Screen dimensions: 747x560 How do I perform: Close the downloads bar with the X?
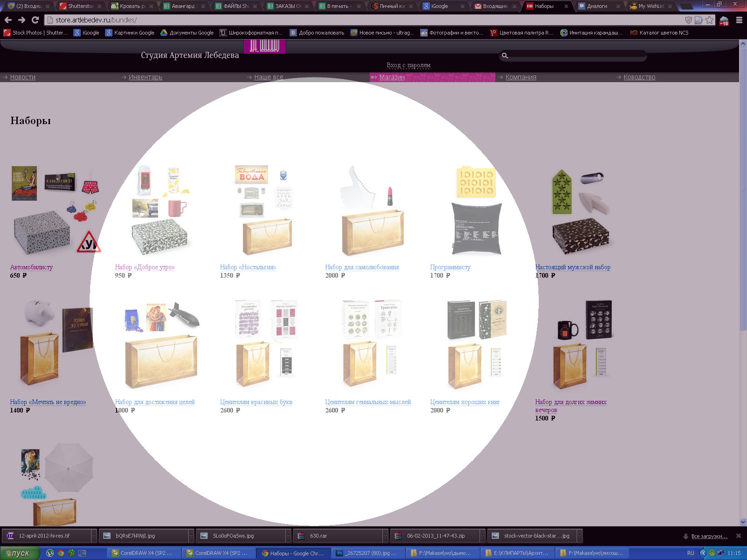click(739, 536)
